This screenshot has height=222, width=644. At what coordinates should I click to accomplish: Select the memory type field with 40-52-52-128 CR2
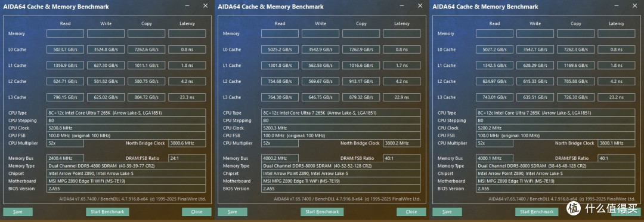coord(341,166)
